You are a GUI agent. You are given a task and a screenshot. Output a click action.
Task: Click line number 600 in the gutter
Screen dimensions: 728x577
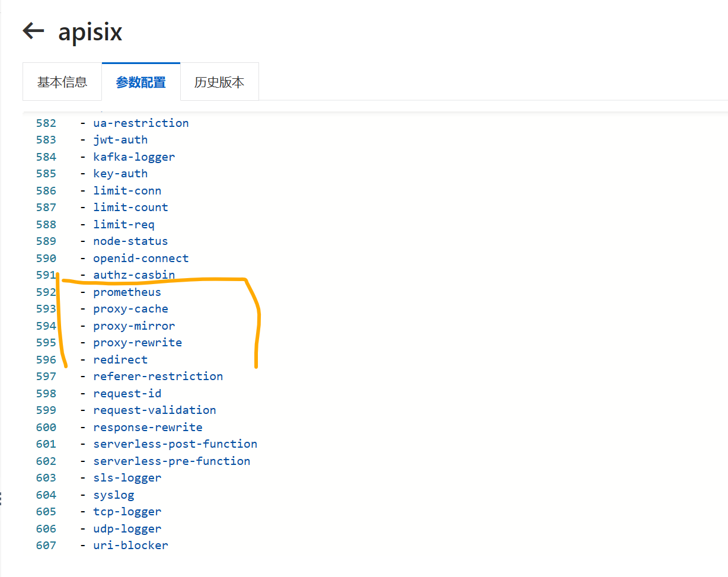point(46,427)
